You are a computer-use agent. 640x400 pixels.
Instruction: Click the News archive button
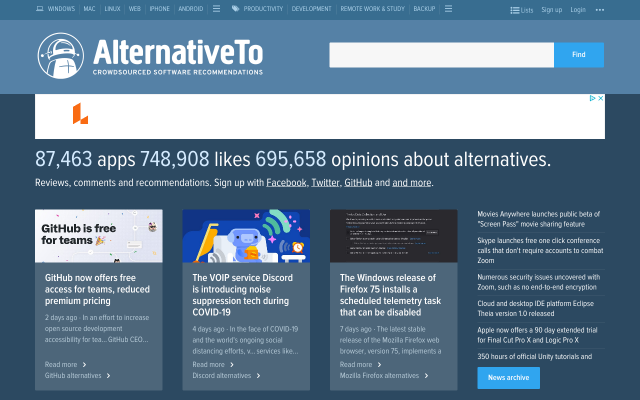[509, 378]
